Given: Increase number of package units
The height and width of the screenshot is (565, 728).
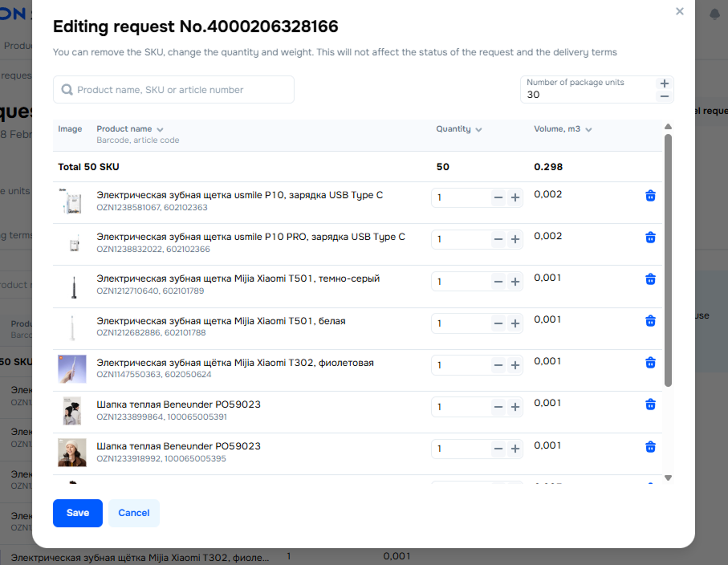Looking at the screenshot, I should 664,83.
